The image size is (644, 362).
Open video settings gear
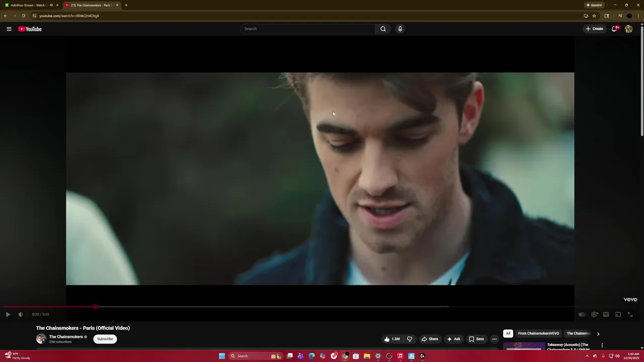click(594, 314)
